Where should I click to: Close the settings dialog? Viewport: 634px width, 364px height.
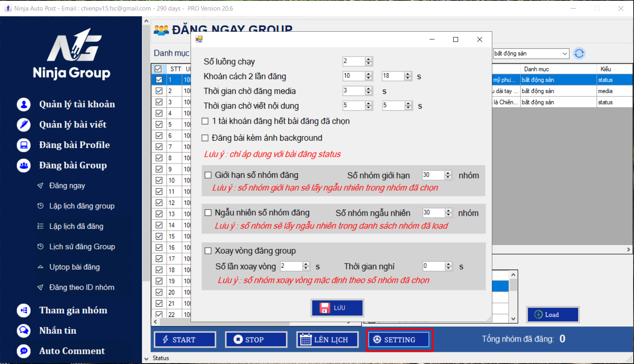click(x=480, y=39)
